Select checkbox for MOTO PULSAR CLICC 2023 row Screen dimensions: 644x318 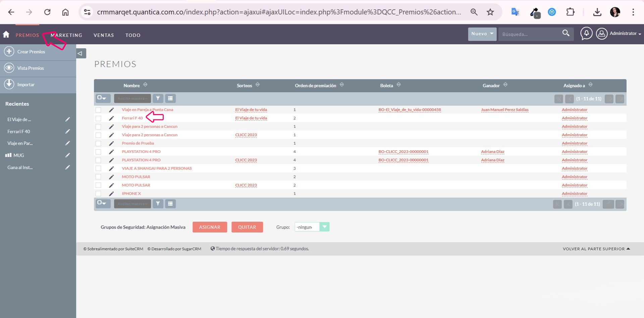tap(98, 185)
